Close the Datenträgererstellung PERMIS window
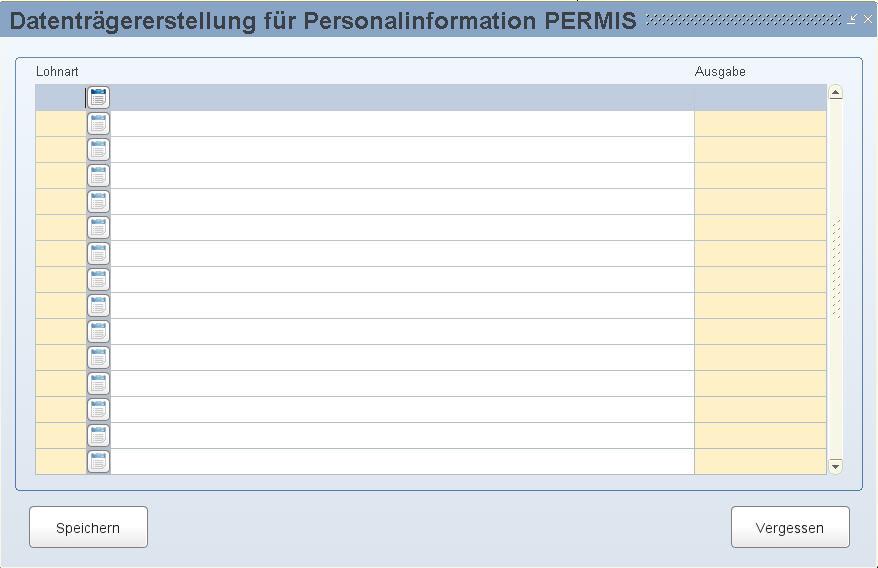This screenshot has width=878, height=568. (x=868, y=19)
